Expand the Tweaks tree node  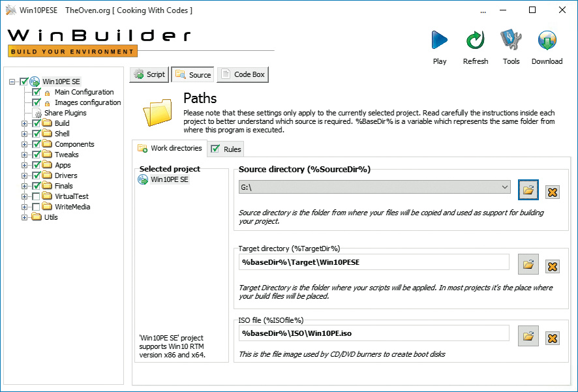24,155
